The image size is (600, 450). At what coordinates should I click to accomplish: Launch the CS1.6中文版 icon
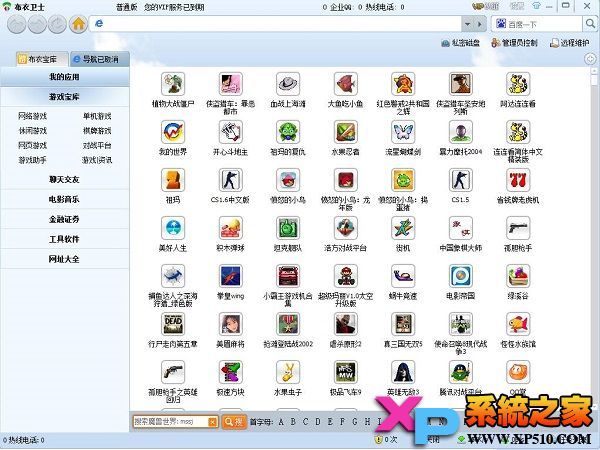pyautogui.click(x=230, y=180)
